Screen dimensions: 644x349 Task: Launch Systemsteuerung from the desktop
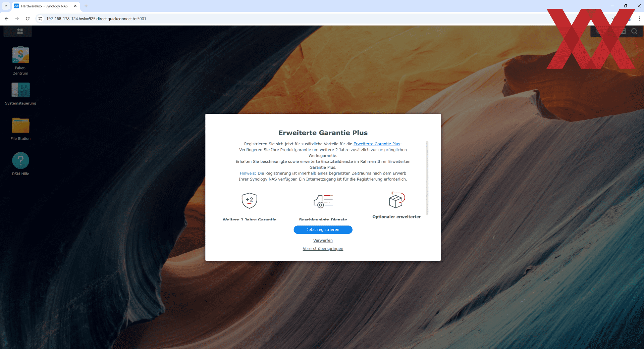[x=20, y=94]
